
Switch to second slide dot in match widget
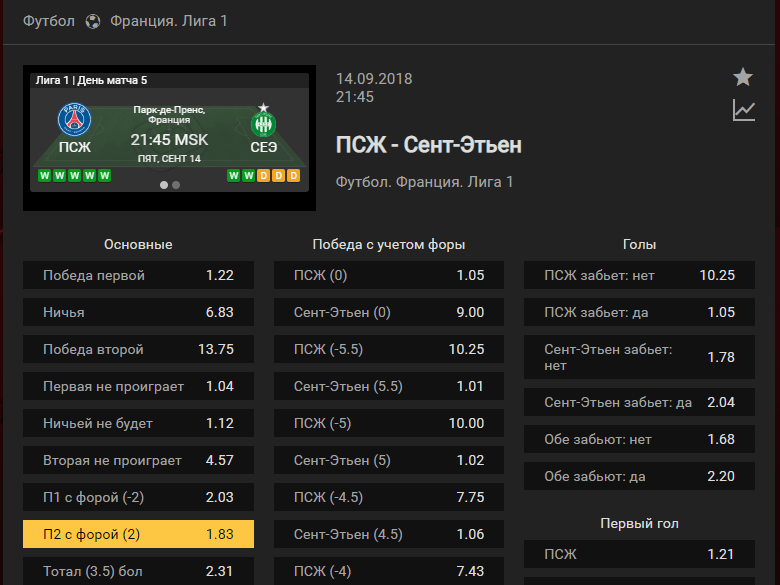point(176,185)
